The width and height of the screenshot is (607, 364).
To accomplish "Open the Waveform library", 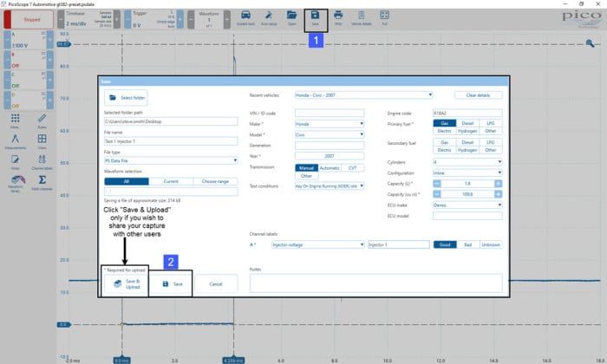I will click(15, 184).
